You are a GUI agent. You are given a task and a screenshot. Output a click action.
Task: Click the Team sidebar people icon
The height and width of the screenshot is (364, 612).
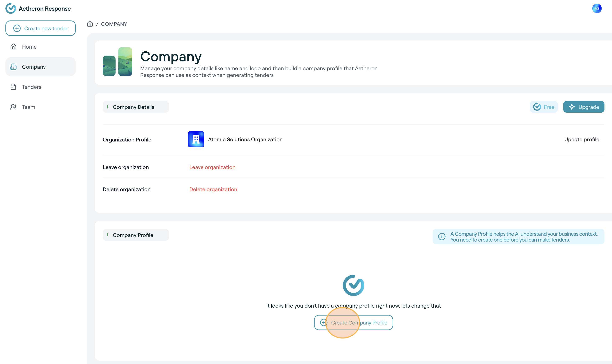point(14,107)
